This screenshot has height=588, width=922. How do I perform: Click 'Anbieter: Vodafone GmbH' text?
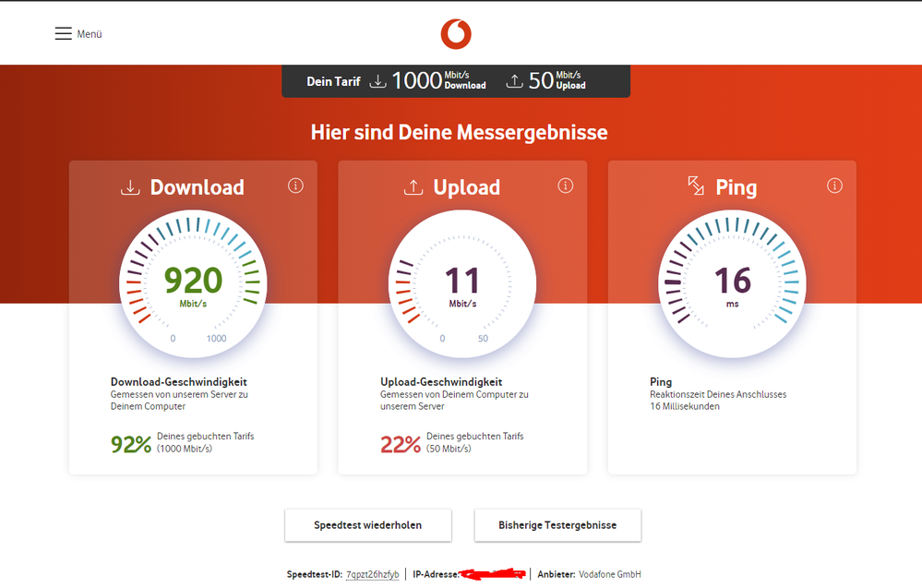[x=589, y=574]
